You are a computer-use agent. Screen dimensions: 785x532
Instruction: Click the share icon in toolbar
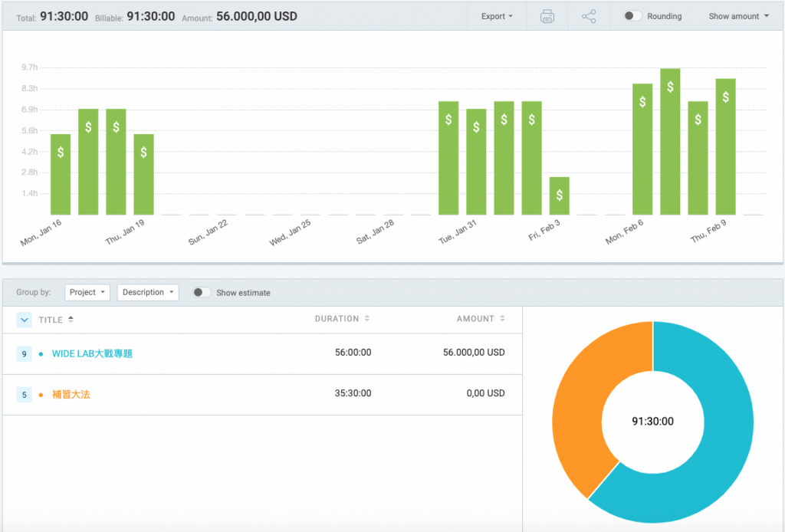(x=589, y=17)
